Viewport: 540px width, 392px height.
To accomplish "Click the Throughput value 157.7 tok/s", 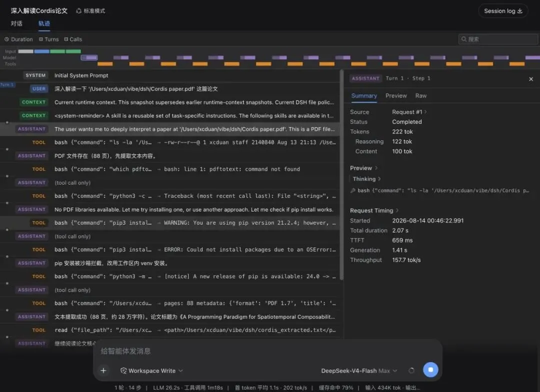I will coord(406,260).
